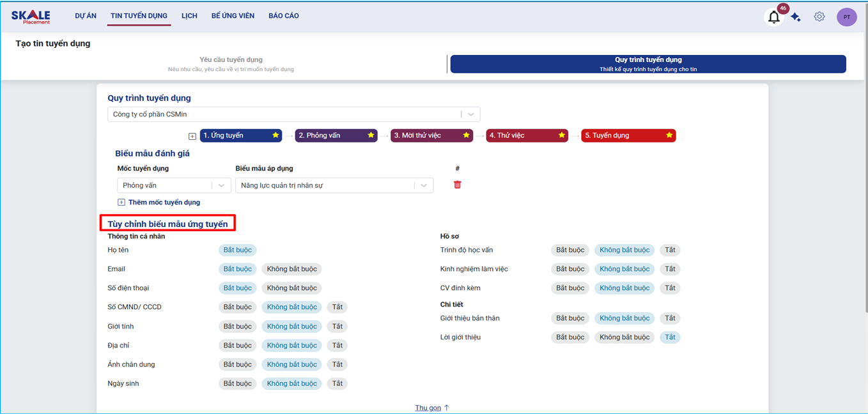Open the notifications bell icon
Viewport: 868px width, 414px height.
(x=773, y=17)
